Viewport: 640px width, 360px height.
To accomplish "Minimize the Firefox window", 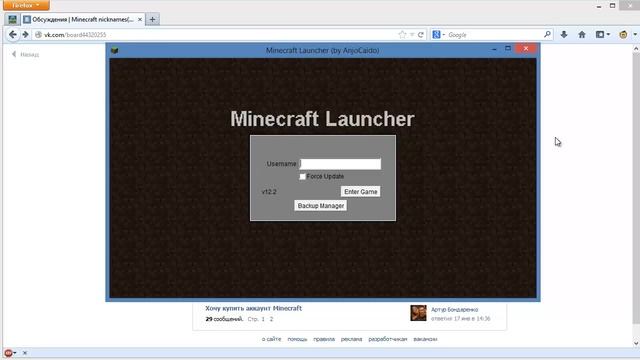I will (599, 6).
